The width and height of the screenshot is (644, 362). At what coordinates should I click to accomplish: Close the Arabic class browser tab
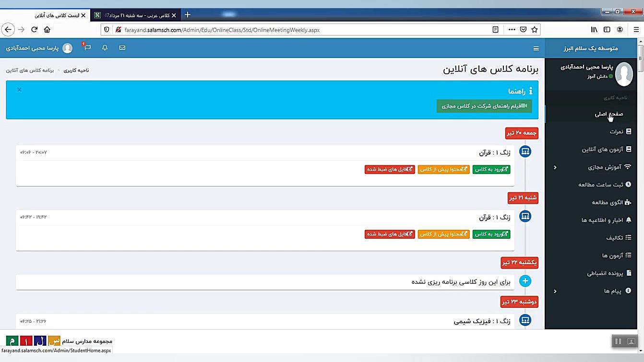pyautogui.click(x=174, y=15)
